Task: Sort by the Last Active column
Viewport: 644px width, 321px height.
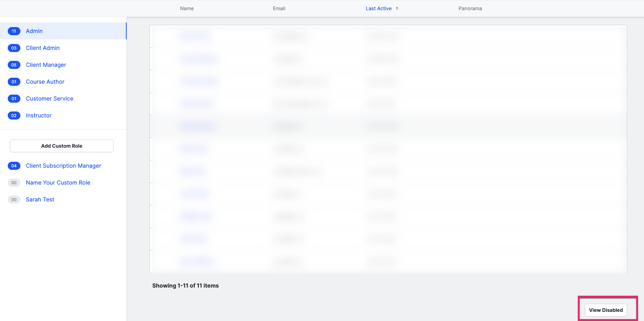Action: 378,8
